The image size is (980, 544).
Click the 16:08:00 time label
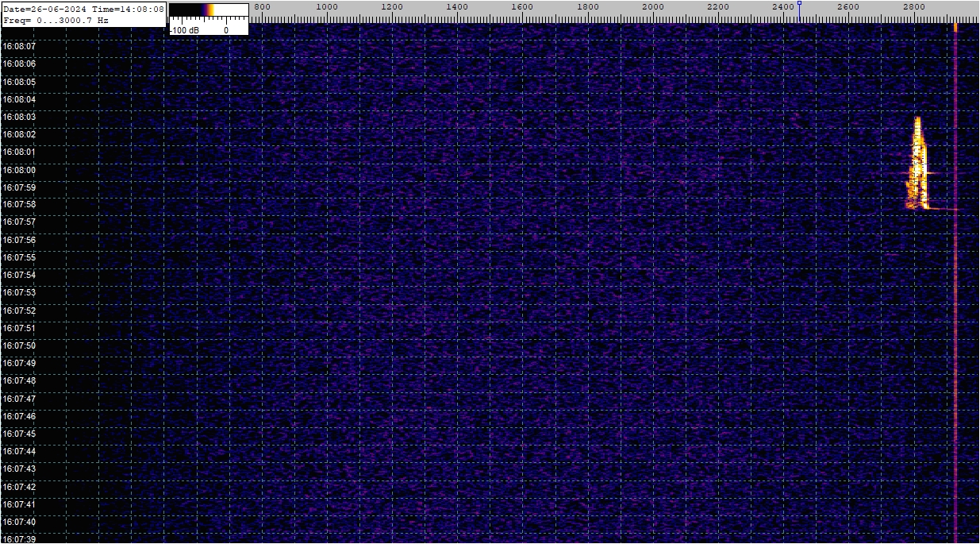[19, 170]
